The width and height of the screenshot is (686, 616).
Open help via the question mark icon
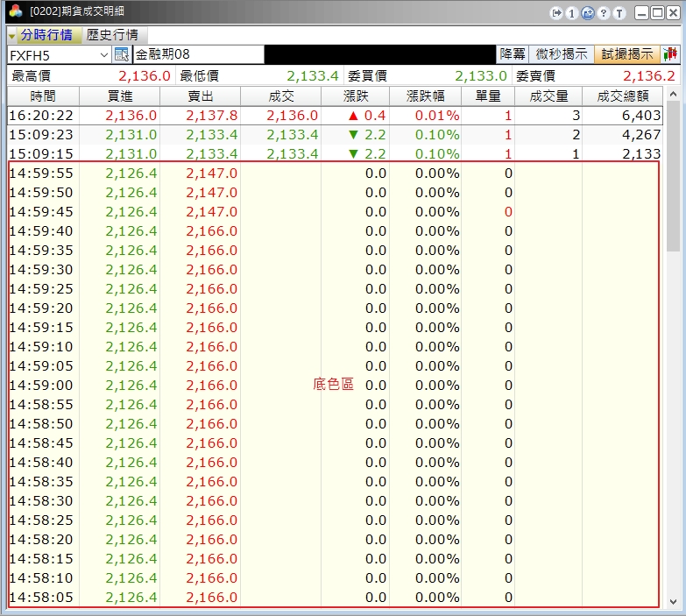click(x=603, y=13)
